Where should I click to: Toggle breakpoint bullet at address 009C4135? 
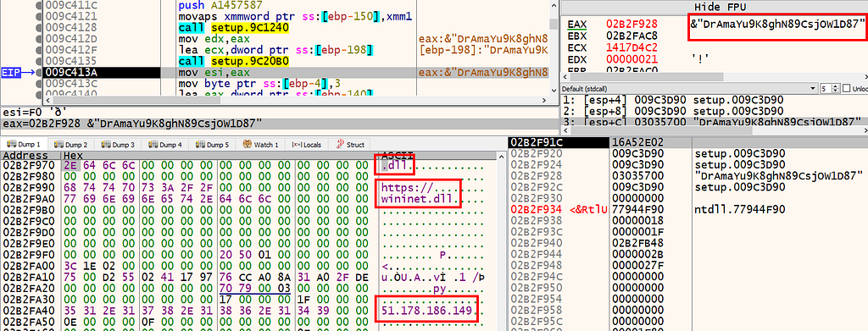click(x=39, y=61)
